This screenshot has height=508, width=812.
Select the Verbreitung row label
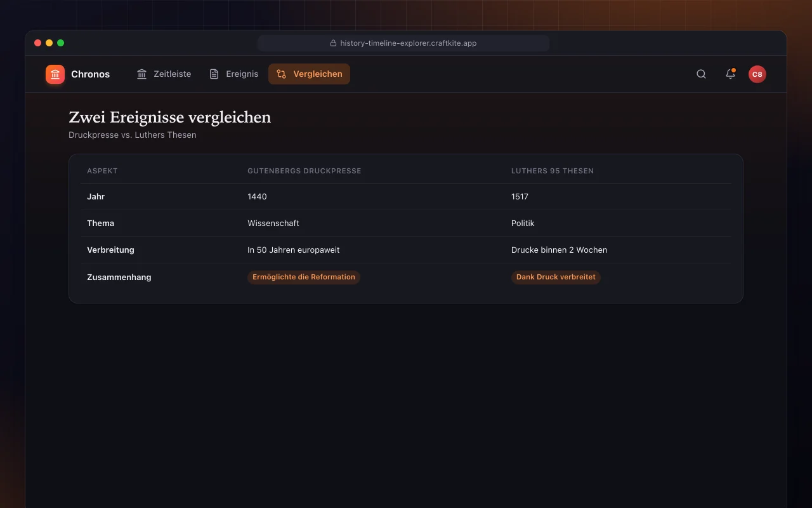(x=110, y=250)
